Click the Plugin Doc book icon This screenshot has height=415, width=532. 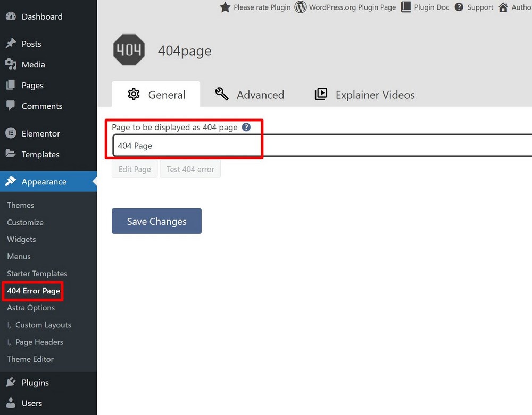point(406,7)
